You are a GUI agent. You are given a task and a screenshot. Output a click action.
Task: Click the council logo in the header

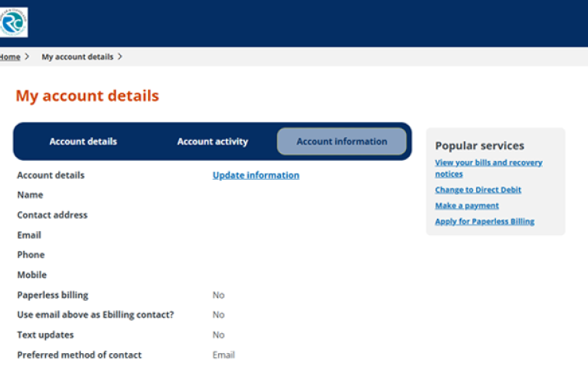(x=13, y=22)
